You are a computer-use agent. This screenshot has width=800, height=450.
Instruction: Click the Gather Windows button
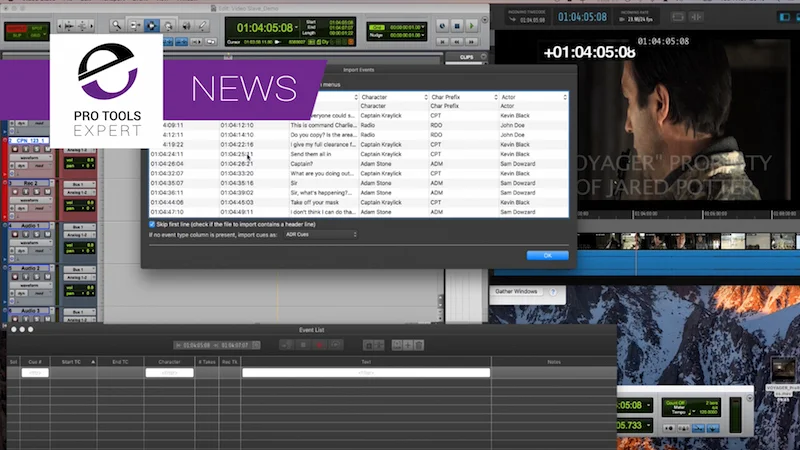(x=516, y=292)
